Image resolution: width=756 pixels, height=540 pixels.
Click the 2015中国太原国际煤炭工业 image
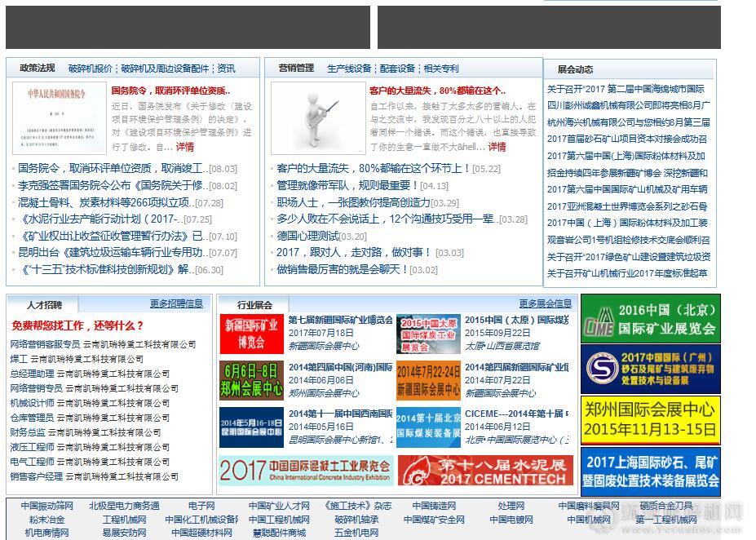428,333
